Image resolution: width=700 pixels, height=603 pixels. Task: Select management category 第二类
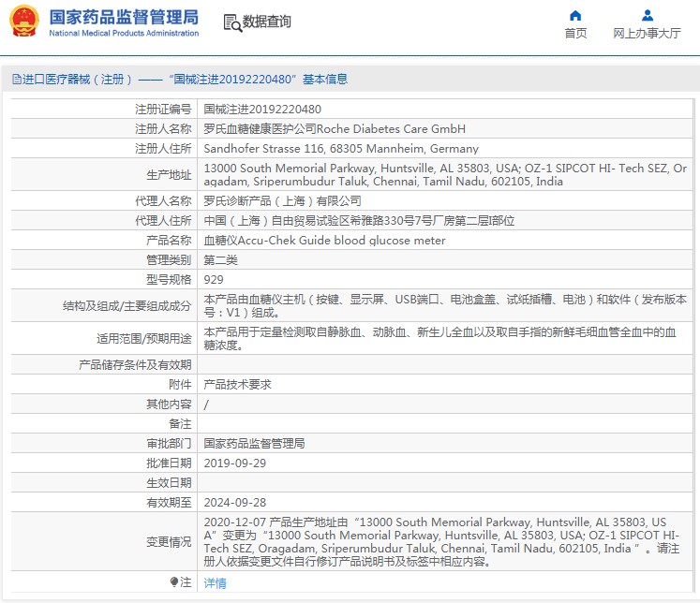tap(220, 260)
